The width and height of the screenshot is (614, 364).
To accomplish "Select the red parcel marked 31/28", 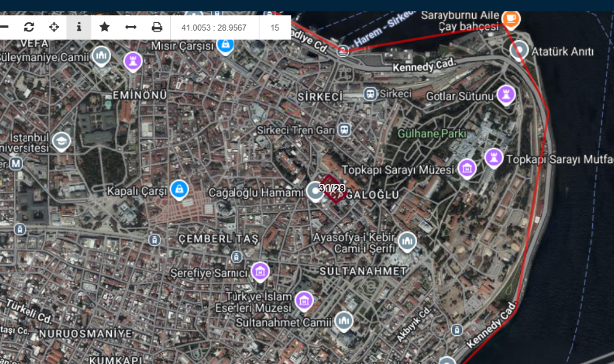I will (x=332, y=189).
